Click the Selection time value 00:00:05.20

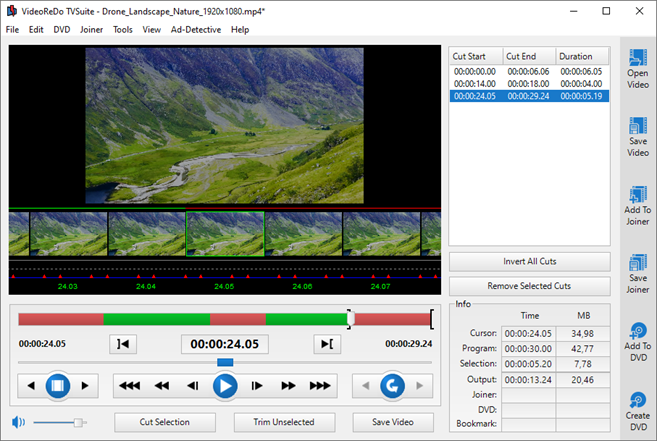528,364
